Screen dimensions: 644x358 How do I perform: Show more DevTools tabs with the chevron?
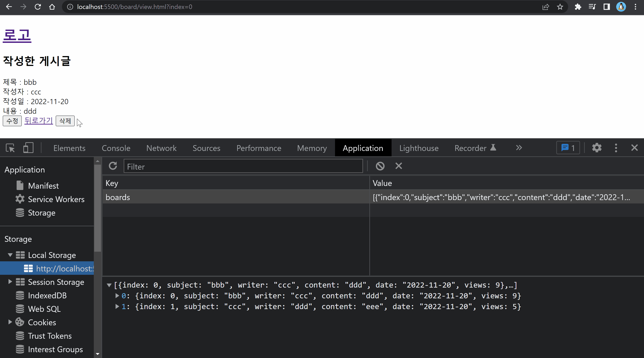[x=519, y=148]
